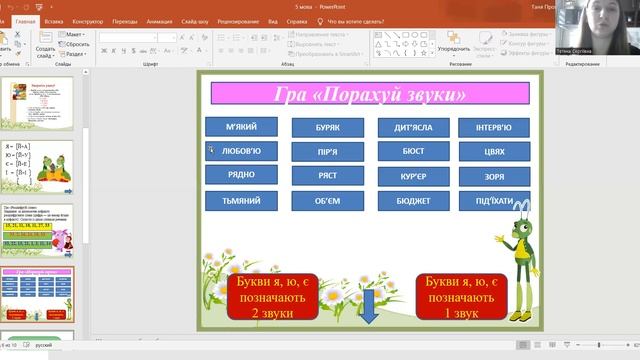Decrease list indent level icon
The width and height of the screenshot is (640, 360).
click(x=254, y=38)
